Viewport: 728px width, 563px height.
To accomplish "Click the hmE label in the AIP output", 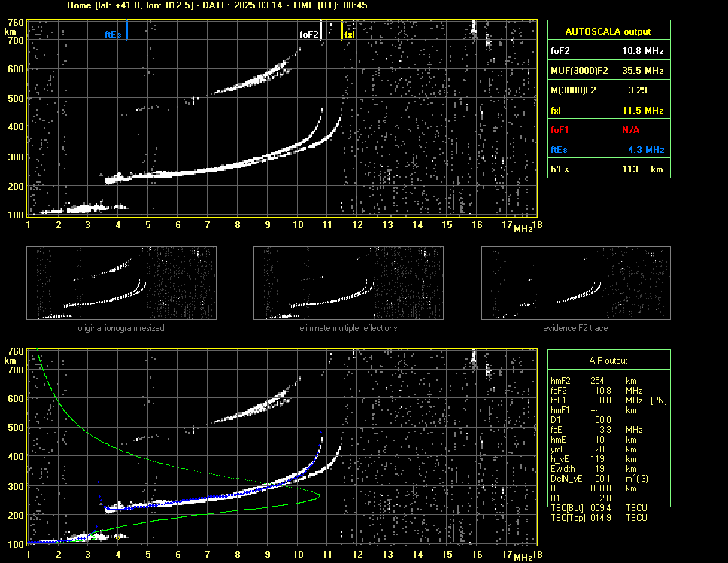I will pyautogui.click(x=558, y=440).
